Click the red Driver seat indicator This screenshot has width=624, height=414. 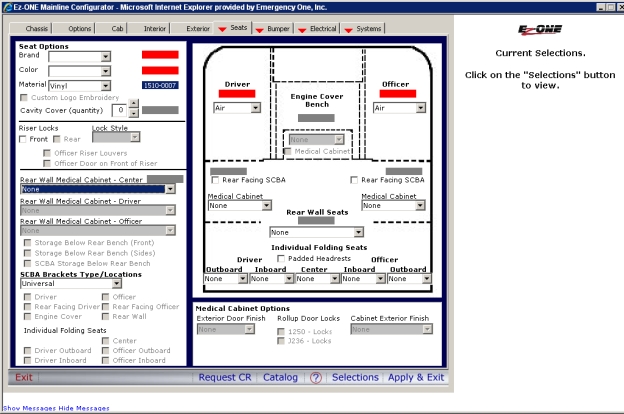[x=237, y=94]
